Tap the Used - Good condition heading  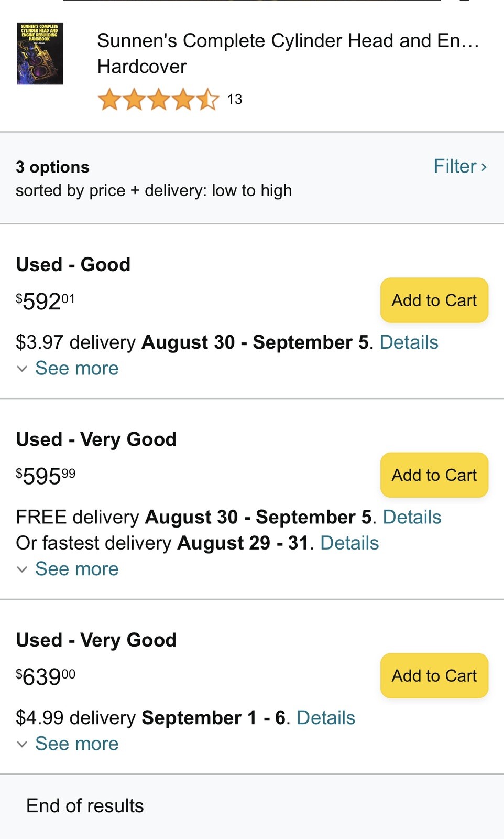[73, 265]
